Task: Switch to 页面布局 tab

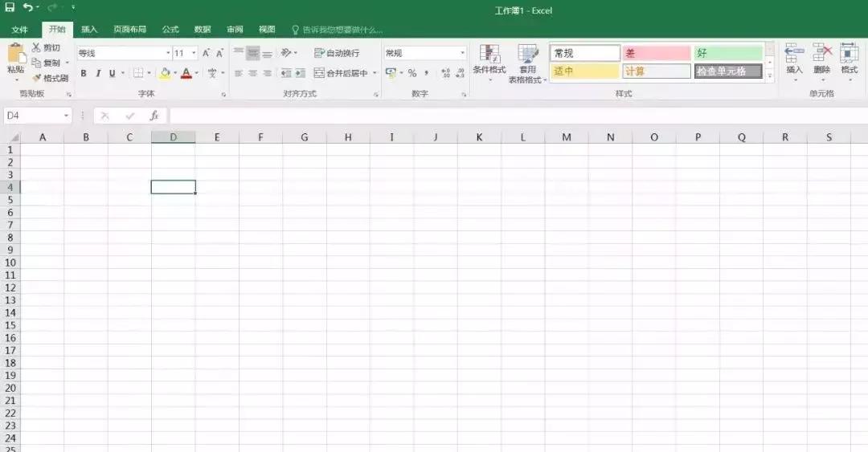Action: point(129,30)
